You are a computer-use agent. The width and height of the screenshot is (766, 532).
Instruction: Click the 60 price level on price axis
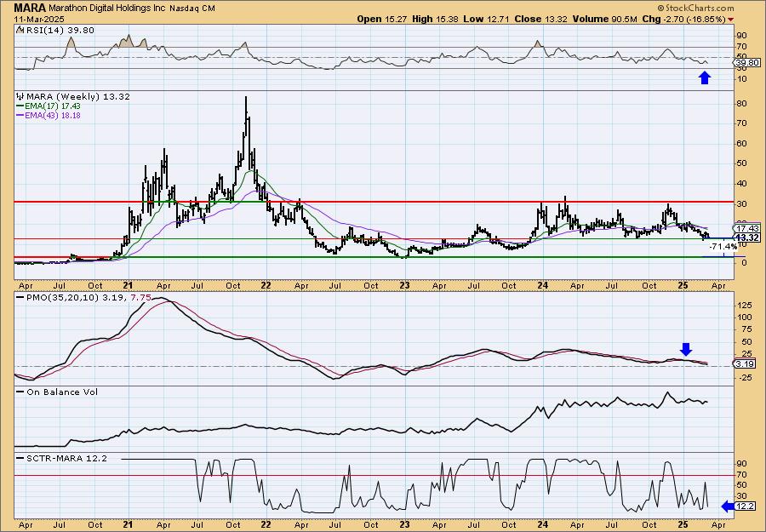[741, 144]
